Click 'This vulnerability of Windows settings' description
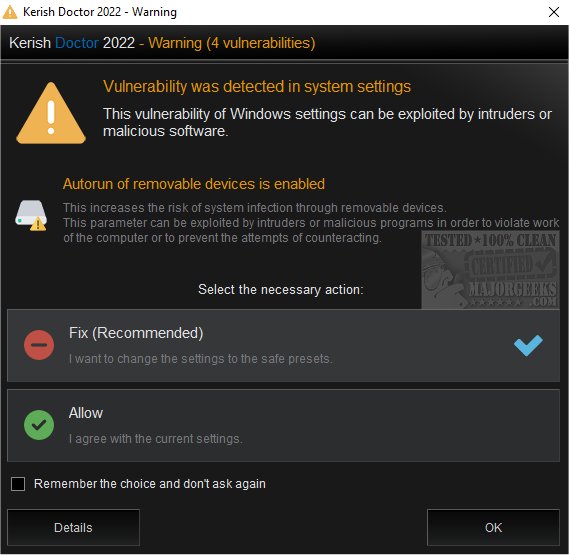569x555 pixels. click(327, 122)
